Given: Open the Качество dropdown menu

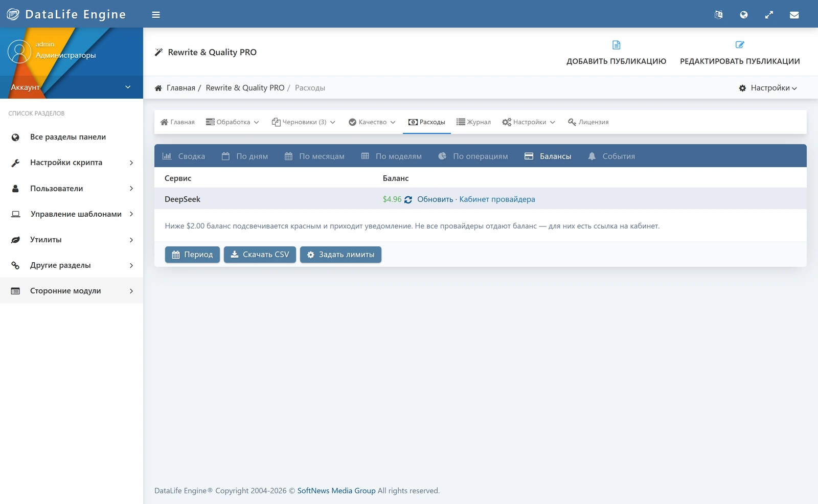Looking at the screenshot, I should pos(372,122).
